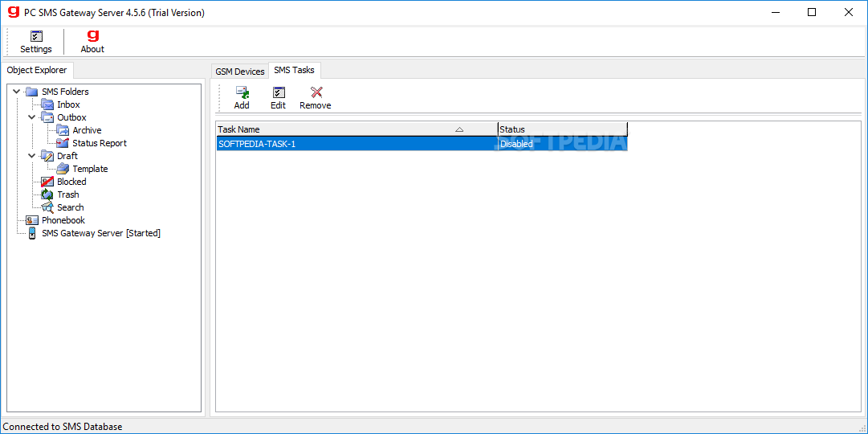The height and width of the screenshot is (434, 868).
Task: Click the app logo in title bar
Action: (14, 12)
